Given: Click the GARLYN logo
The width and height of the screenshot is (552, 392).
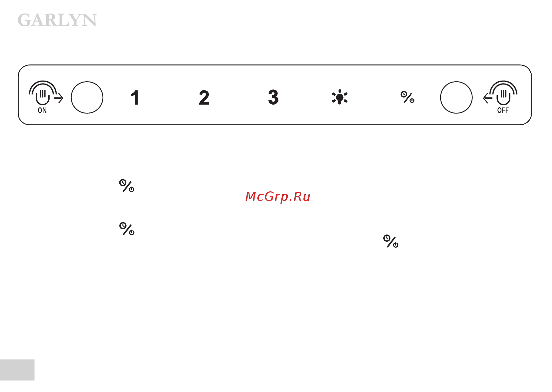Looking at the screenshot, I should point(57,20).
